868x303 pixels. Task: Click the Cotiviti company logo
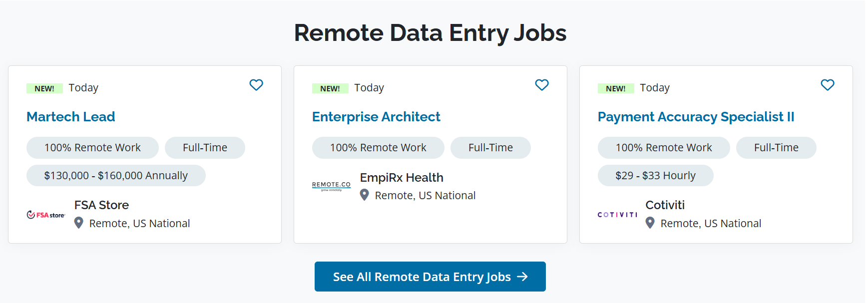617,215
